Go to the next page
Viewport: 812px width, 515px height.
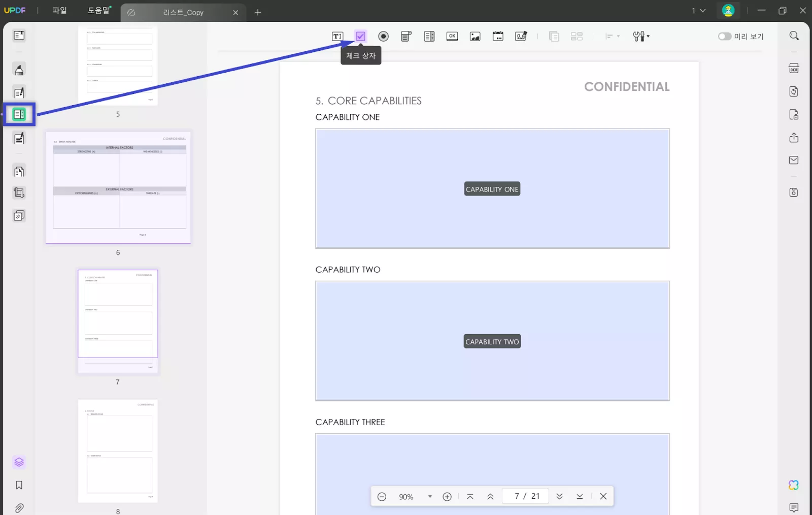point(559,497)
